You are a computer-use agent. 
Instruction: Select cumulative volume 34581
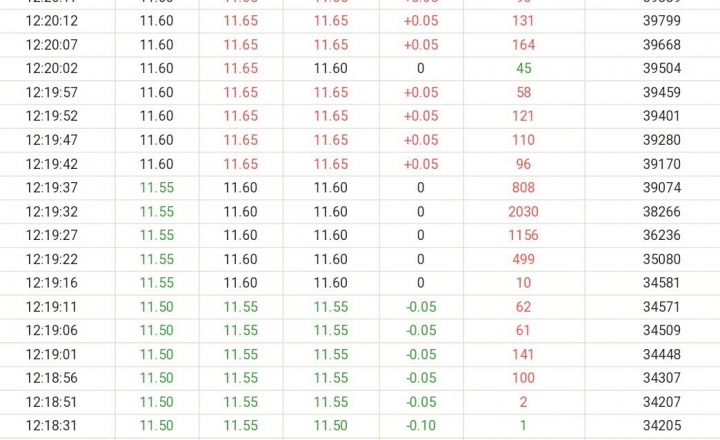(x=662, y=283)
